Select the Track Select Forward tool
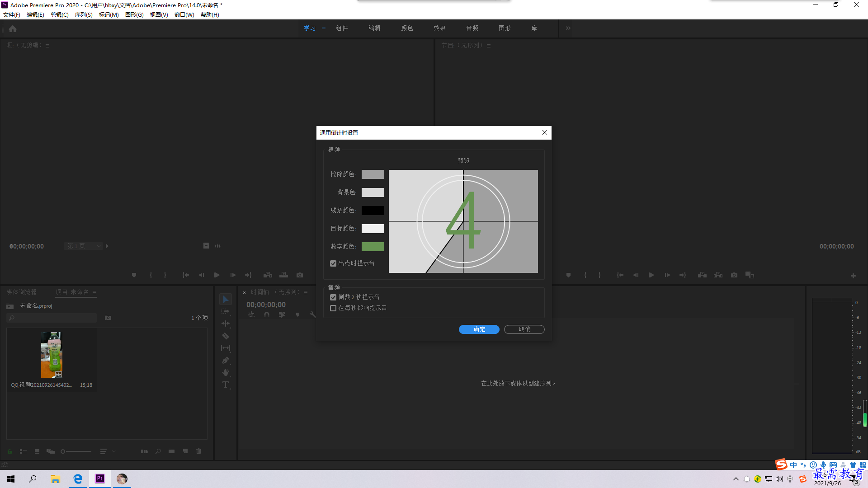Screen dimensions: 868x488 pos(226,312)
